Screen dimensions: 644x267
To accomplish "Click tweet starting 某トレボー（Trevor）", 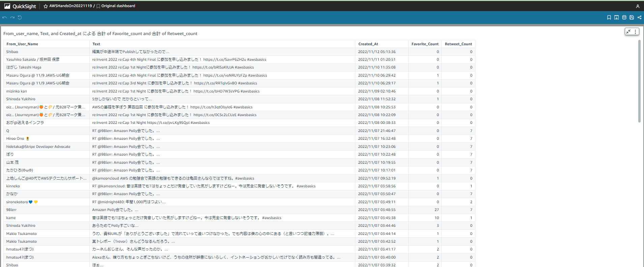I will [134, 241].
